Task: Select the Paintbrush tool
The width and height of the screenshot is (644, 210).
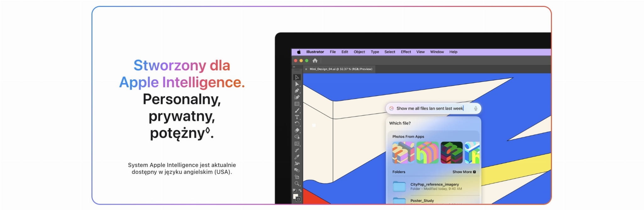Action: tap(297, 110)
